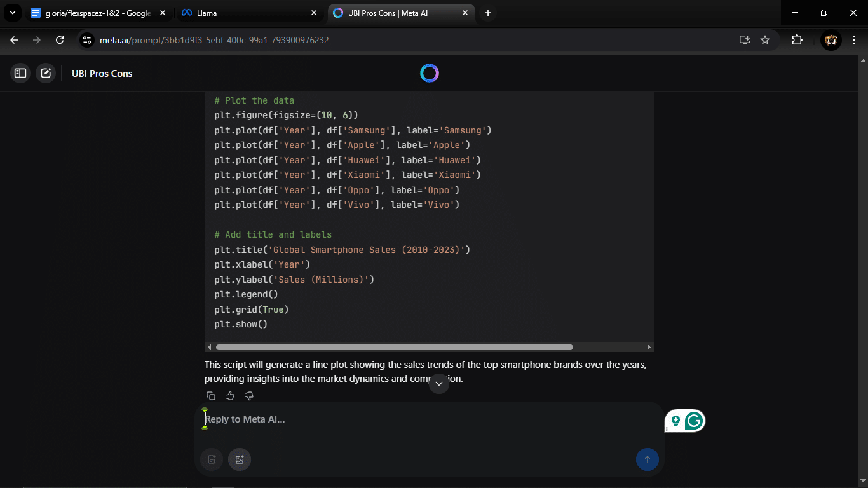The width and height of the screenshot is (868, 488).
Task: Switch to the Llama tab
Action: [248, 13]
